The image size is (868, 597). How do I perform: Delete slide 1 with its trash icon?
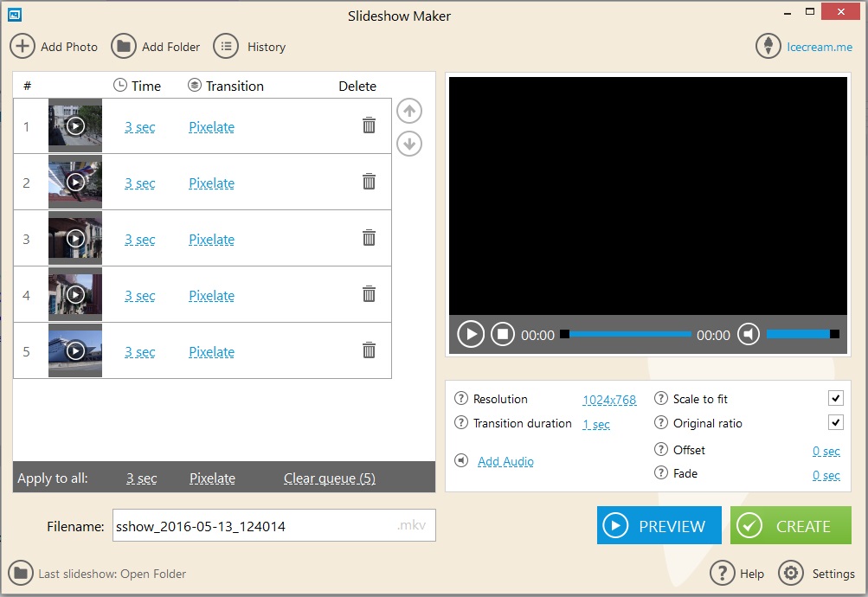coord(369,125)
